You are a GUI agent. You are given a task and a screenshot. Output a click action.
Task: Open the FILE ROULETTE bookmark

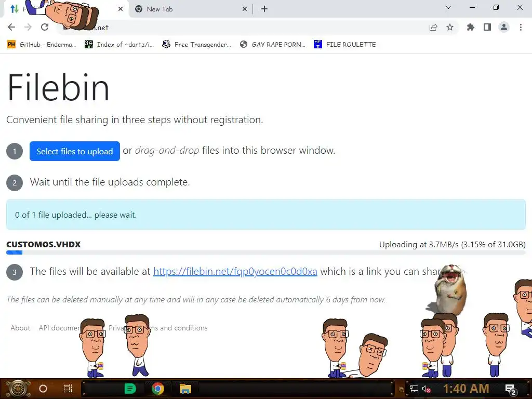345,45
